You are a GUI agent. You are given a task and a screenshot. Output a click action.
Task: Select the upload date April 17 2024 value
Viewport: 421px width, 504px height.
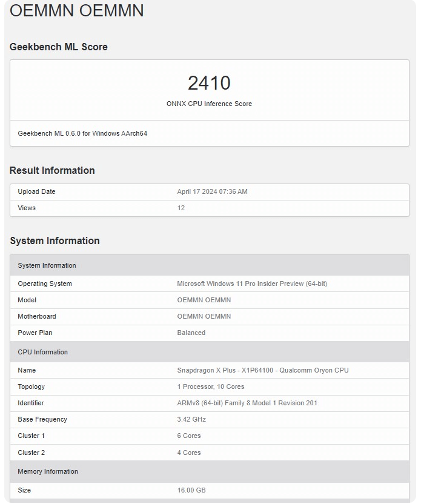(x=212, y=191)
